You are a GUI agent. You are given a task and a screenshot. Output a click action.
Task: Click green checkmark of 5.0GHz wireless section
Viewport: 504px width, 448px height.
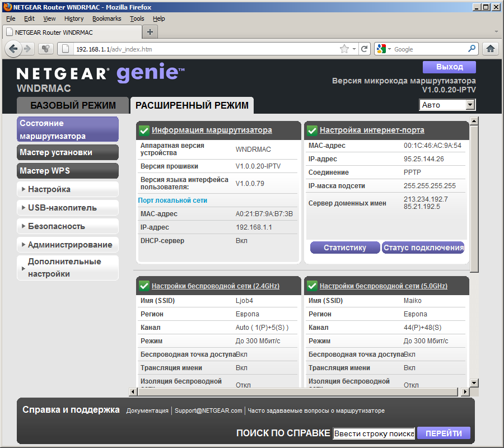[x=312, y=286]
